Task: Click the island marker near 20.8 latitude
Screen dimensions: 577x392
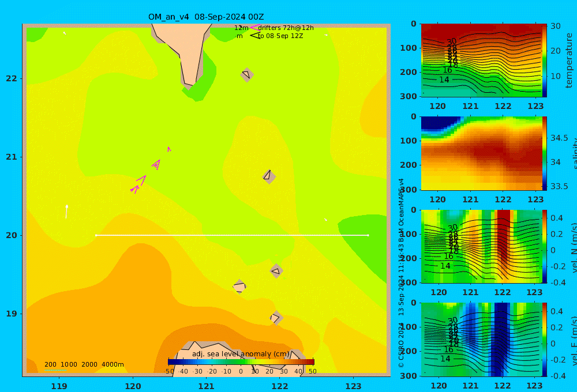Action: click(269, 176)
